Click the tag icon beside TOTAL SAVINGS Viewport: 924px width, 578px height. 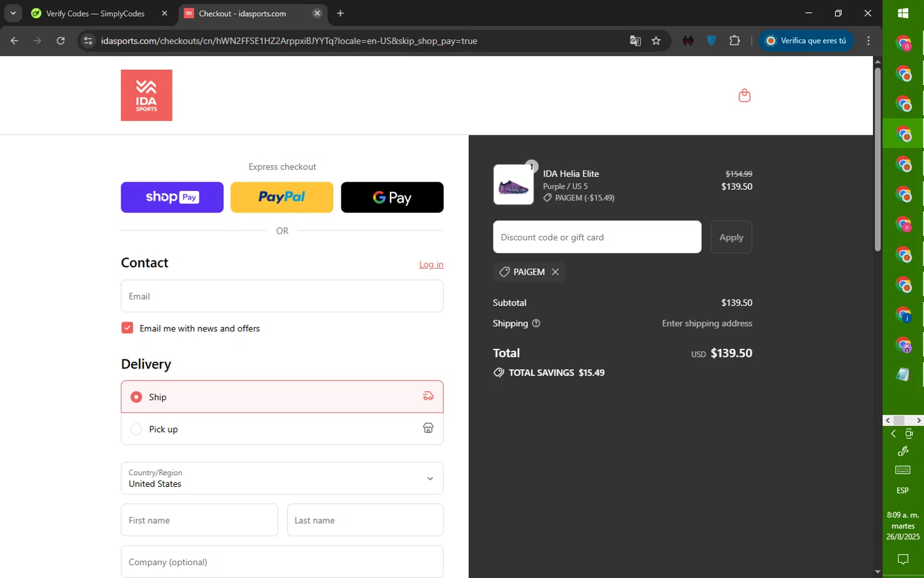click(x=498, y=373)
